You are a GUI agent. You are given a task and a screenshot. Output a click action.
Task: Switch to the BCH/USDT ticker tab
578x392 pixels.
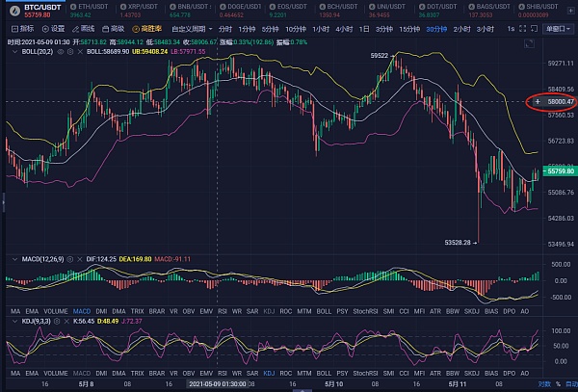[338, 11]
